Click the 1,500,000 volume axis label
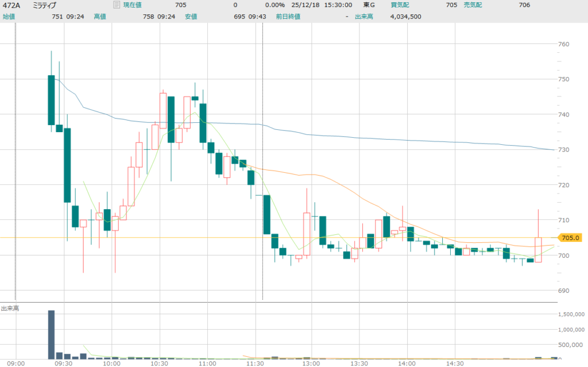This screenshot has height=367, width=588. coord(572,315)
